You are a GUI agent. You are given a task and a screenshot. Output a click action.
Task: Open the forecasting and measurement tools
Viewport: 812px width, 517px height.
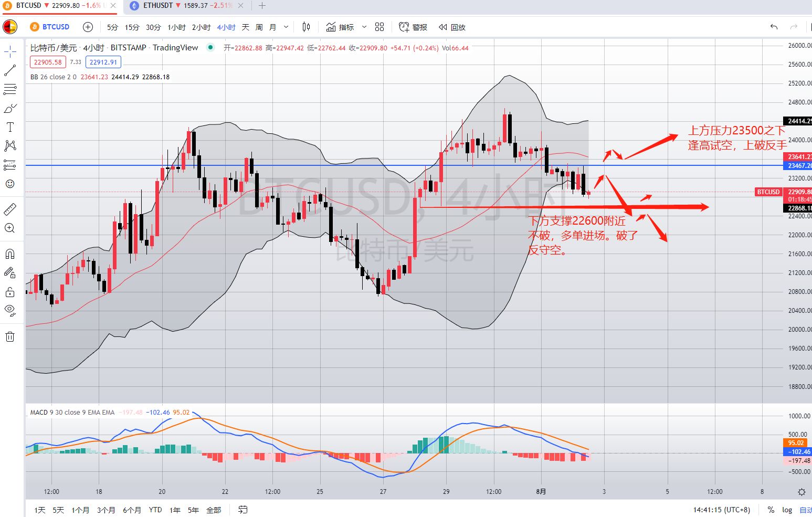click(10, 165)
